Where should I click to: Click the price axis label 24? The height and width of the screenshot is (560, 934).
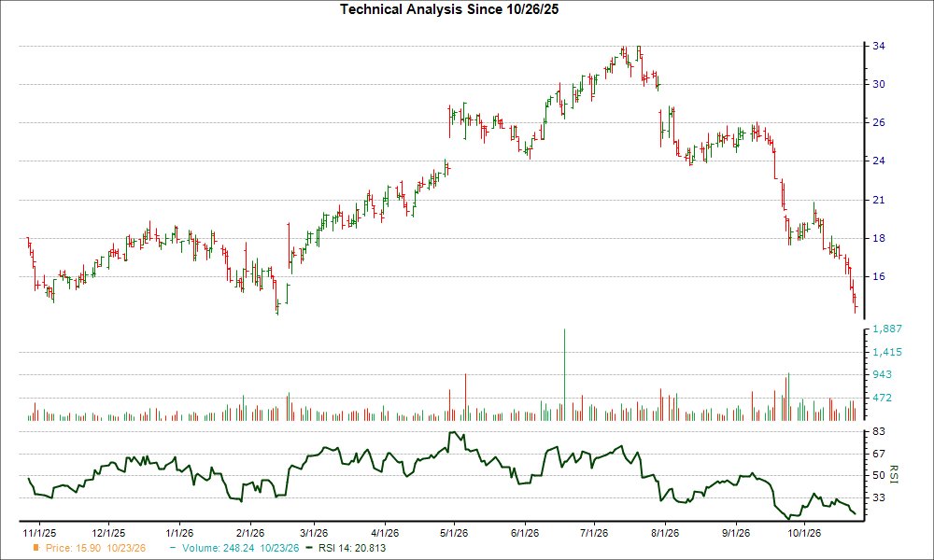(879, 161)
